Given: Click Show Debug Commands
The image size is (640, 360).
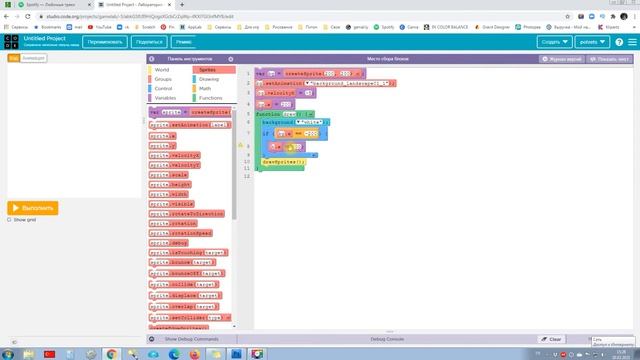Looking at the screenshot, I should coord(191,339).
